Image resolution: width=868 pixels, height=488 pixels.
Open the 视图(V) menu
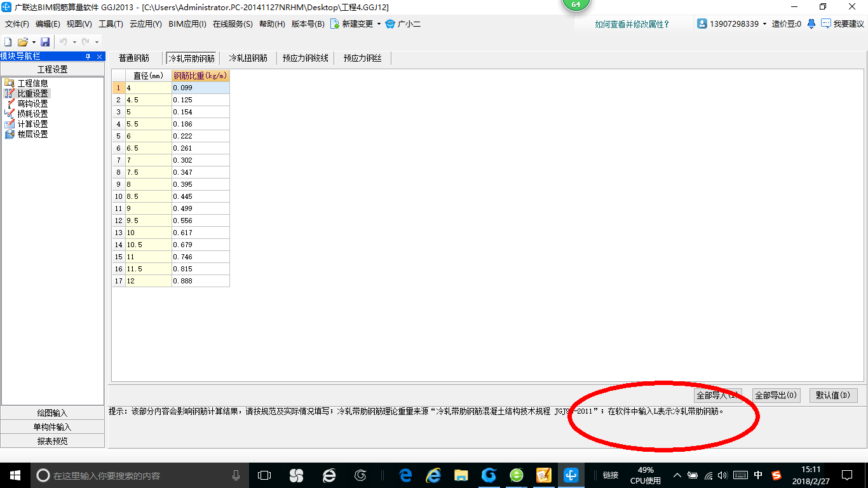tap(79, 24)
